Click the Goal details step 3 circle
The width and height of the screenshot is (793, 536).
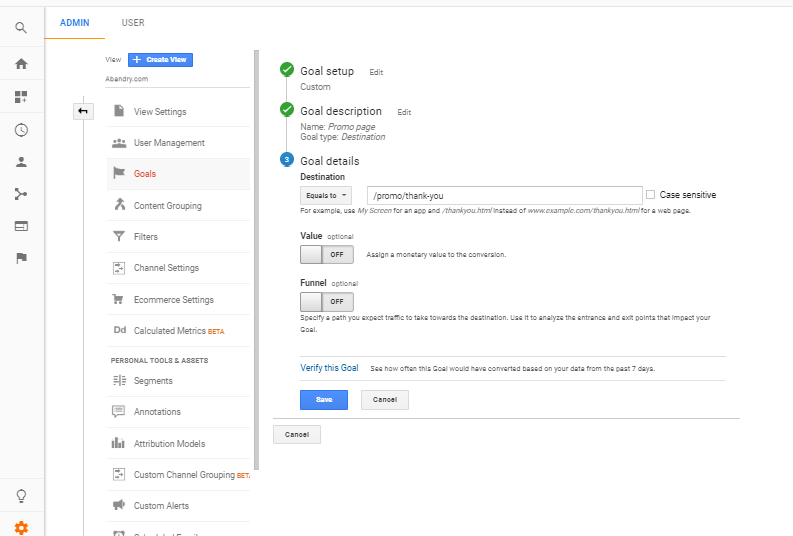(287, 160)
